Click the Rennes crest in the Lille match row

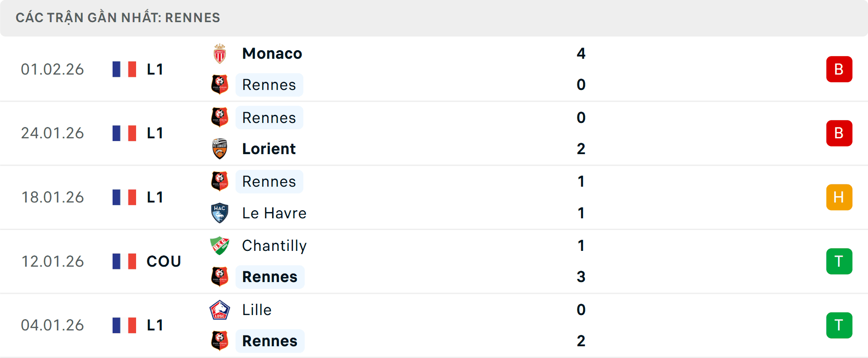(x=220, y=341)
